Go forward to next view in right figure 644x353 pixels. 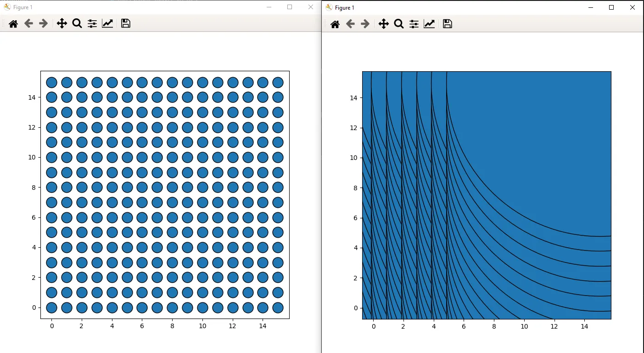coord(365,24)
